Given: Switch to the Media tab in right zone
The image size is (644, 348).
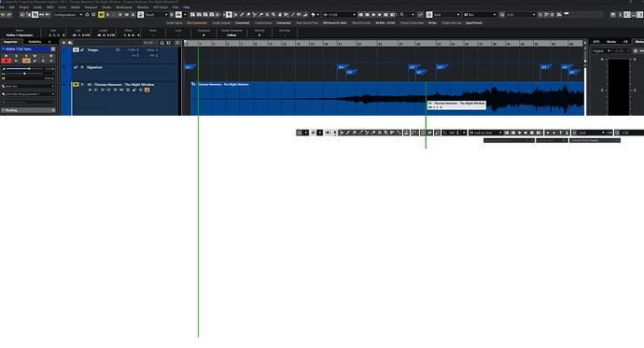Looking at the screenshot, I should 611,42.
